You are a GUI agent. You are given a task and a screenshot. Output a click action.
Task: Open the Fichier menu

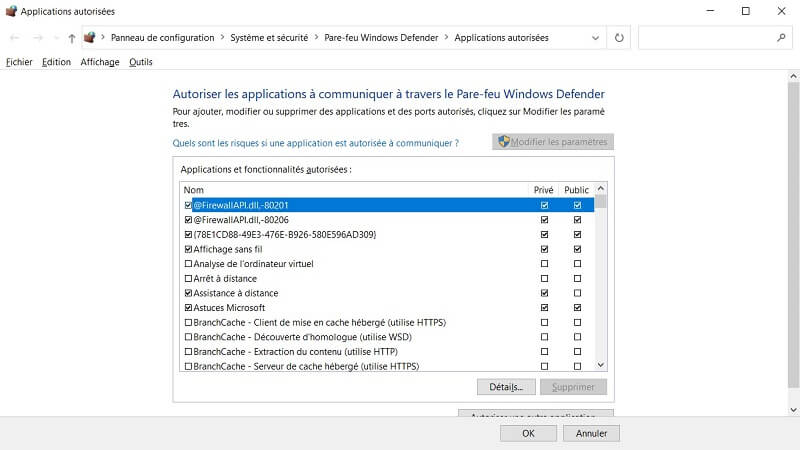(x=19, y=62)
